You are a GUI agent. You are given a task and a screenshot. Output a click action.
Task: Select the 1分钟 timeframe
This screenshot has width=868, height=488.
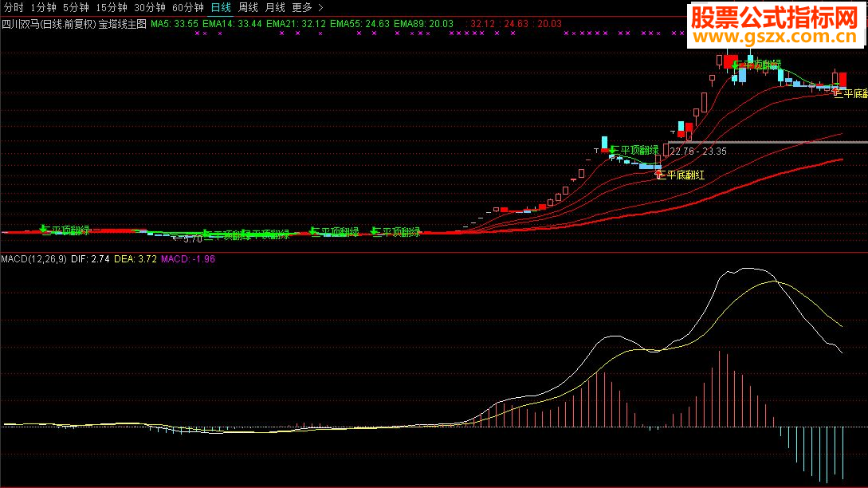pos(43,8)
